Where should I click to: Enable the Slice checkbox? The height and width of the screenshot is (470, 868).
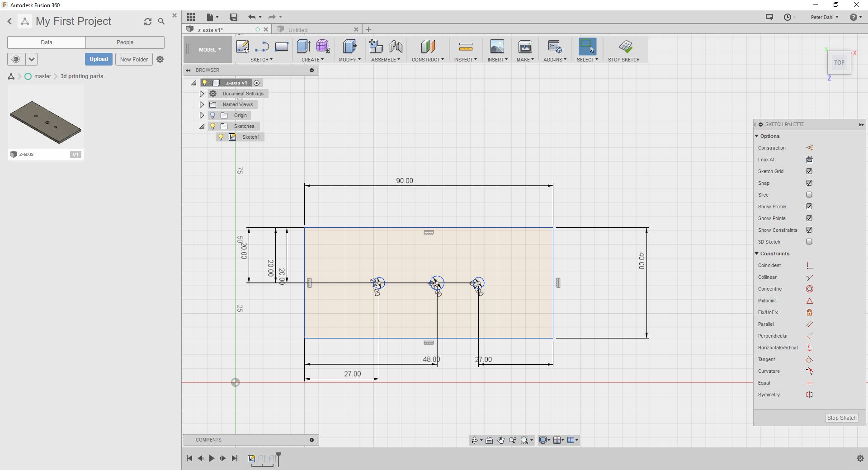[x=809, y=195]
